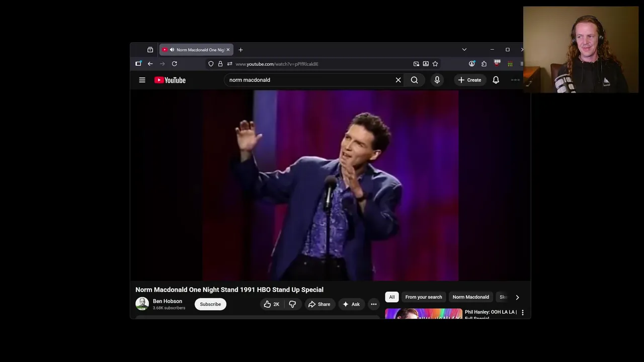This screenshot has width=644, height=362.
Task: Open the red extension with badge
Action: [497, 63]
